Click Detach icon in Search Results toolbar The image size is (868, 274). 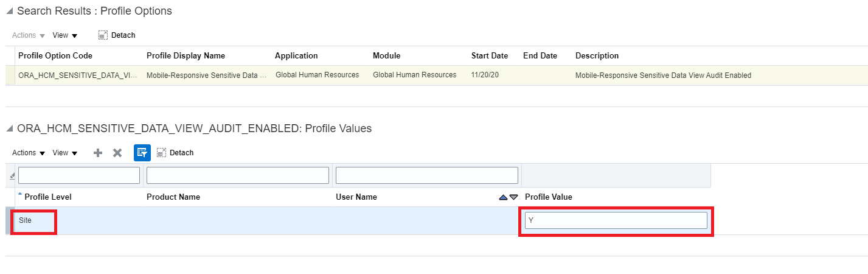(103, 35)
